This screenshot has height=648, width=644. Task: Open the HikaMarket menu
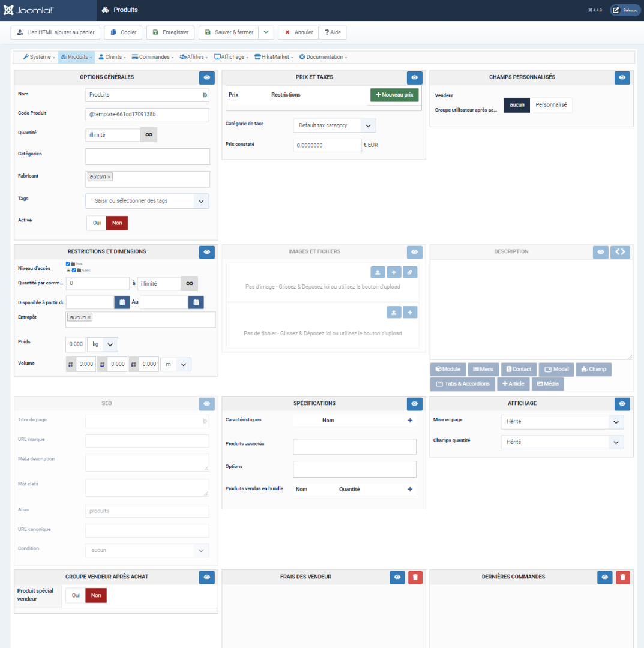click(x=274, y=57)
